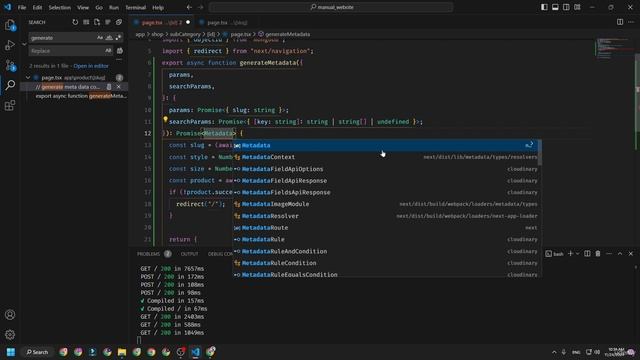
Task: Choose the MetadataResolver suggestion
Action: pos(387,216)
